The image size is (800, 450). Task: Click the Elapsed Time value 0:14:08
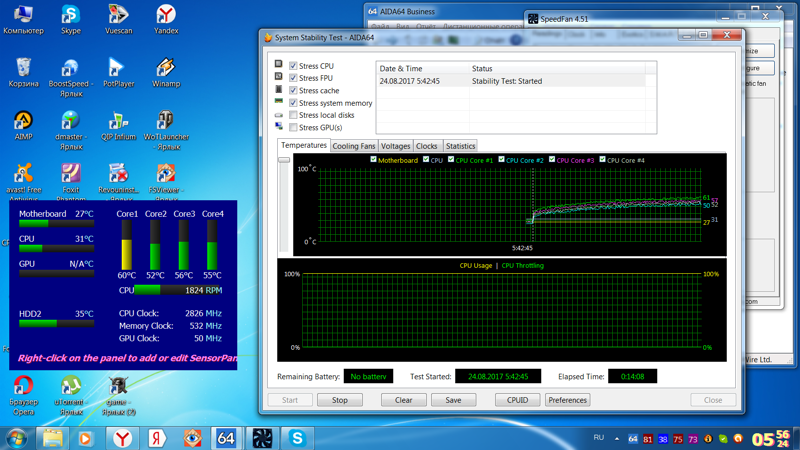point(632,377)
